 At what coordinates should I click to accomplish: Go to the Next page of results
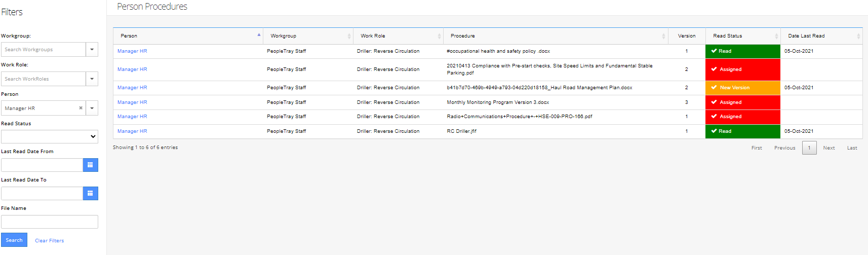point(828,148)
